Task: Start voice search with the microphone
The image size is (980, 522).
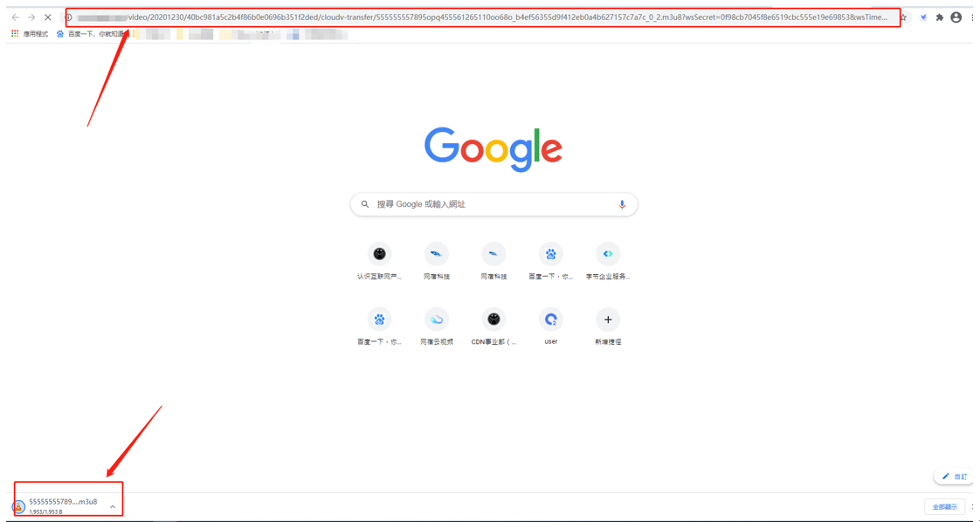Action: [622, 204]
